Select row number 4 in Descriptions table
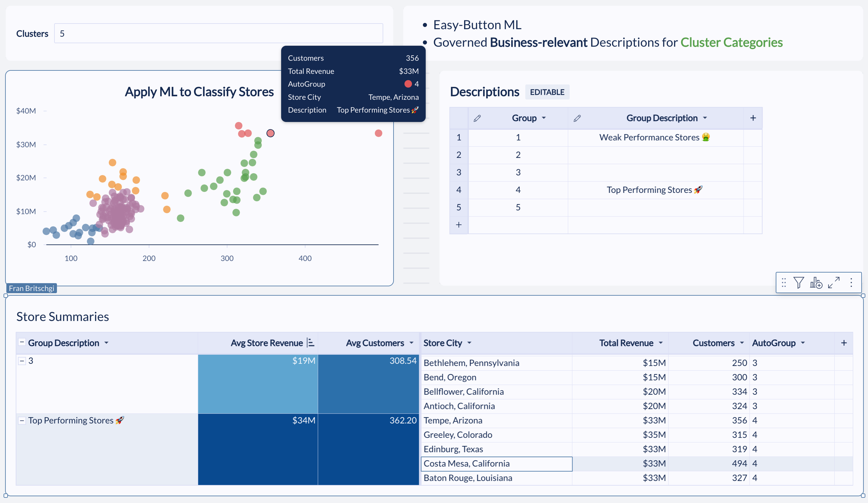 coord(458,190)
